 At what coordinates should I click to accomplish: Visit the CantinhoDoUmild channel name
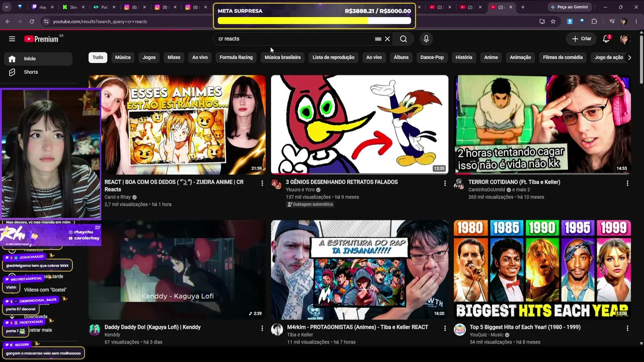487,190
